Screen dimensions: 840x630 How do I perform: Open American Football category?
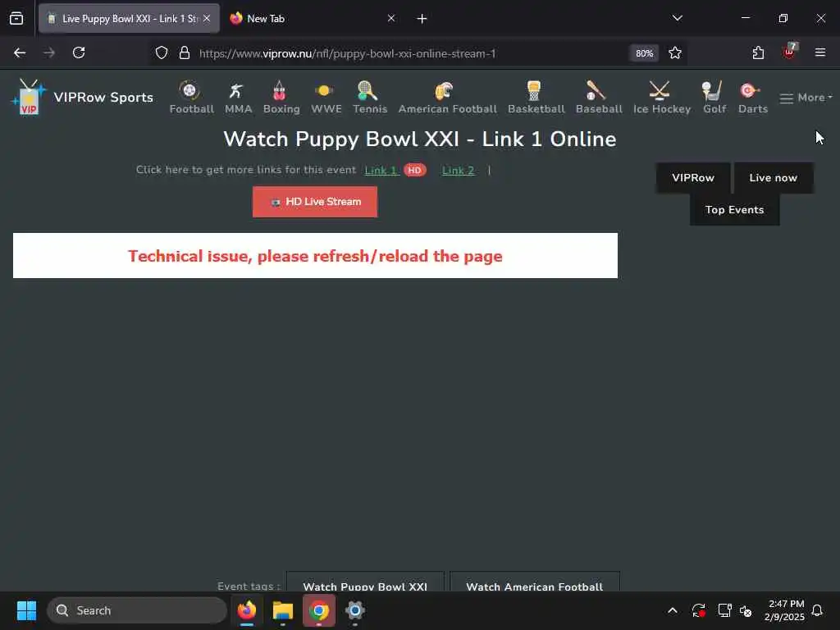click(x=447, y=98)
